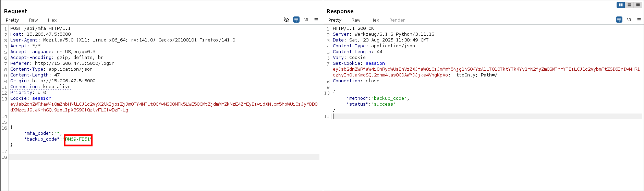This screenshot has width=644, height=191.
Task: Select the Request Hex tab
Action: tap(52, 20)
